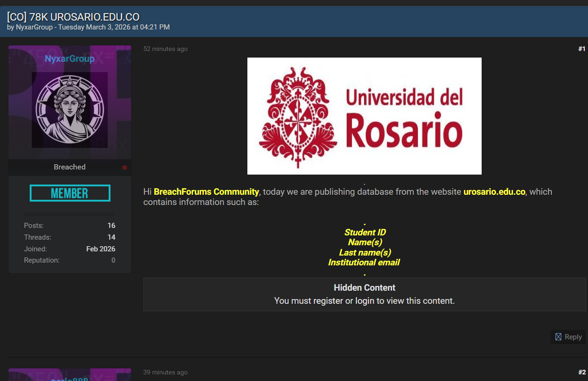
Task: Click NyxarGroup username in profile card
Action: pyautogui.click(x=70, y=59)
